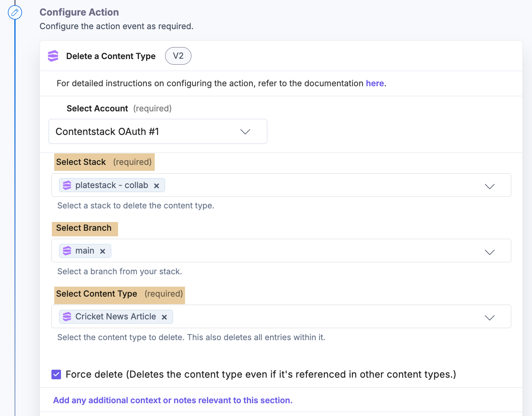The height and width of the screenshot is (416, 532).
Task: Remove the platestack - collab stack chip
Action: pyautogui.click(x=157, y=186)
